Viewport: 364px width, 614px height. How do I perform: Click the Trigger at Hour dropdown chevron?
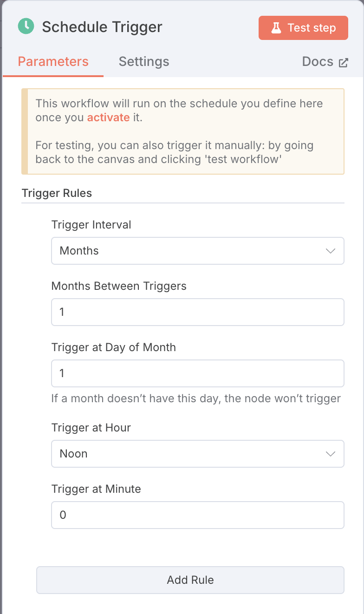coord(331,454)
